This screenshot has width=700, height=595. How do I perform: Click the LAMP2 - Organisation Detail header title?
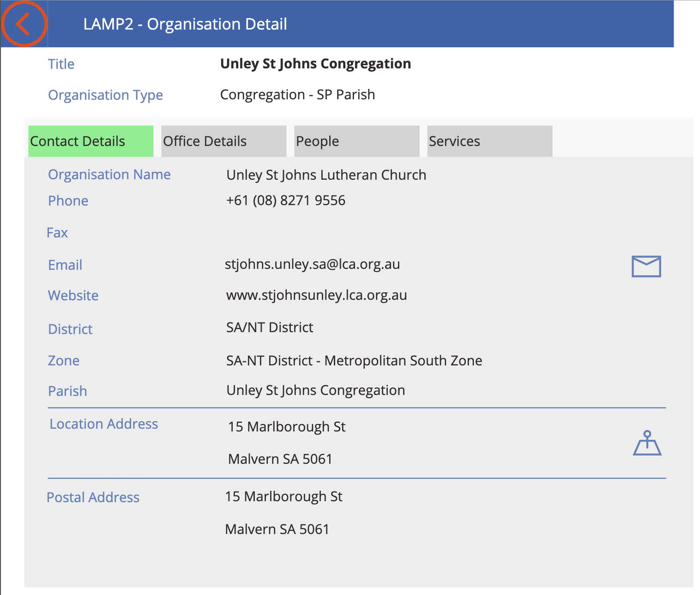[185, 24]
